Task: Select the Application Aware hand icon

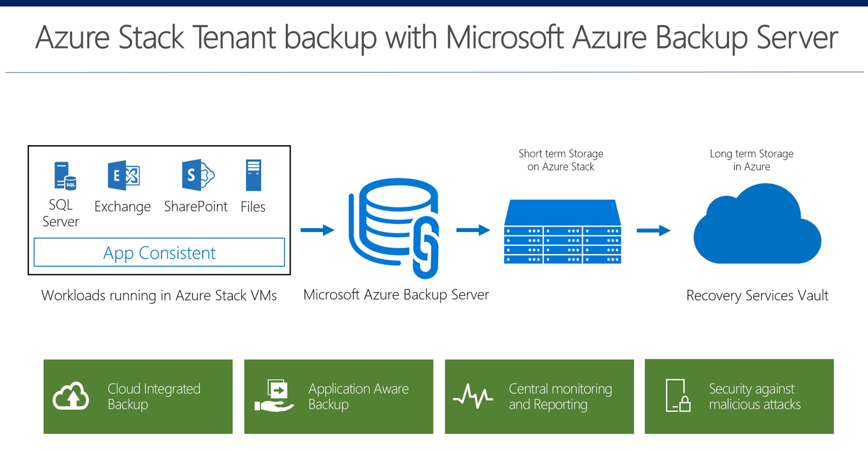Action: (x=275, y=396)
